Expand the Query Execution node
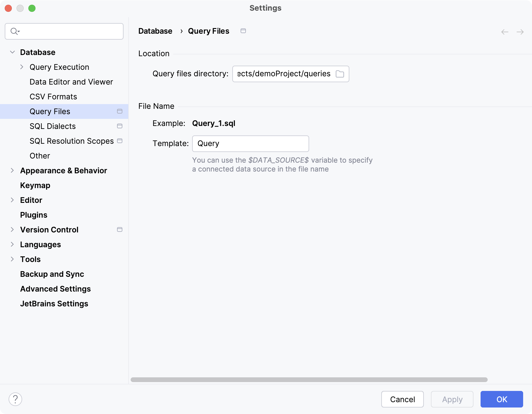 coord(22,67)
